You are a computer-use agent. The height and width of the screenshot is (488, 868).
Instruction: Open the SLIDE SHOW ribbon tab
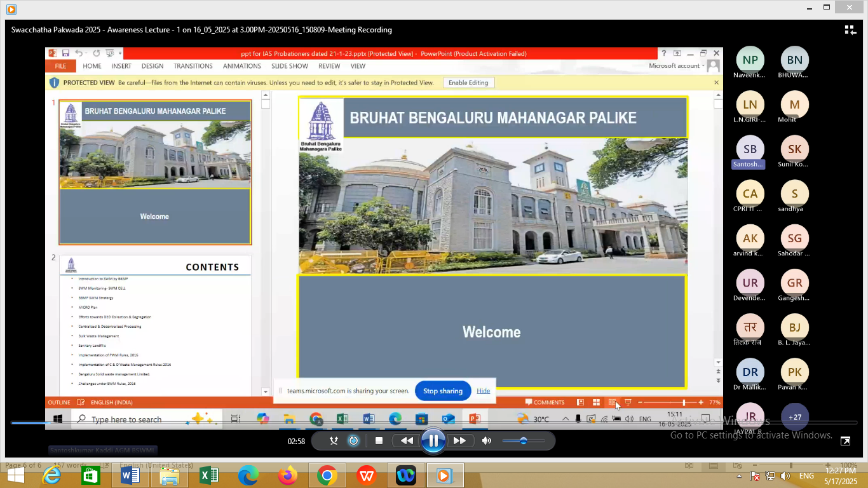click(290, 66)
